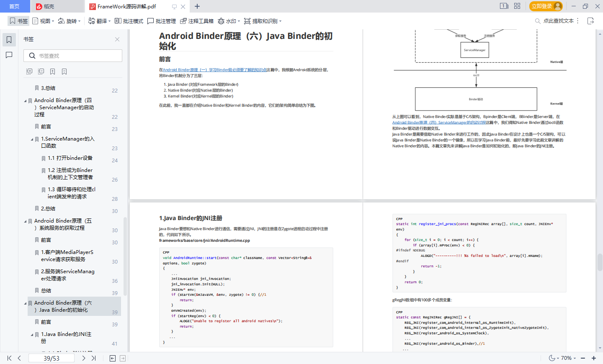The height and width of the screenshot is (364, 603).
Task: Open the 旋转 rotate dropdown
Action: 70,21
